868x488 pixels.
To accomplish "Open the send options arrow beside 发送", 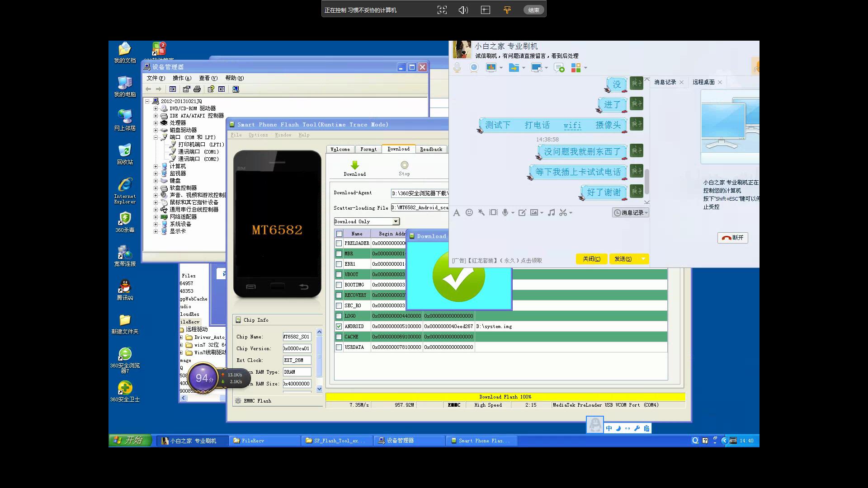I will [x=643, y=259].
